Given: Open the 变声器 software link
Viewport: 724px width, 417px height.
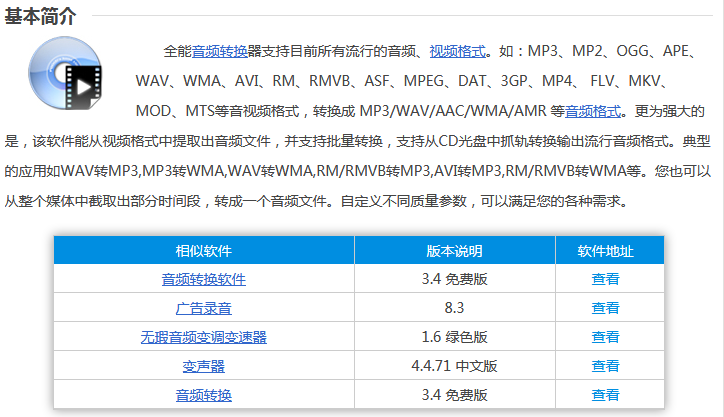Looking at the screenshot, I should coord(203,366).
